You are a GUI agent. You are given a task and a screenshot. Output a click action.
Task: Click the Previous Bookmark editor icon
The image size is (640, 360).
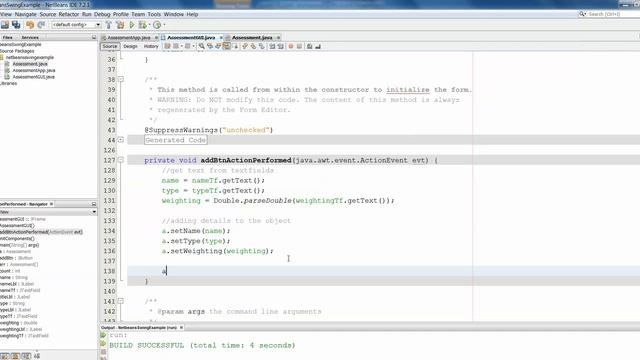244,46
